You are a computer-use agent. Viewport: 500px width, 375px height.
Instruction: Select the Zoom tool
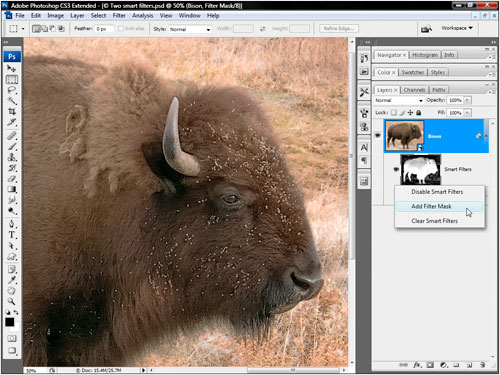coord(12,302)
